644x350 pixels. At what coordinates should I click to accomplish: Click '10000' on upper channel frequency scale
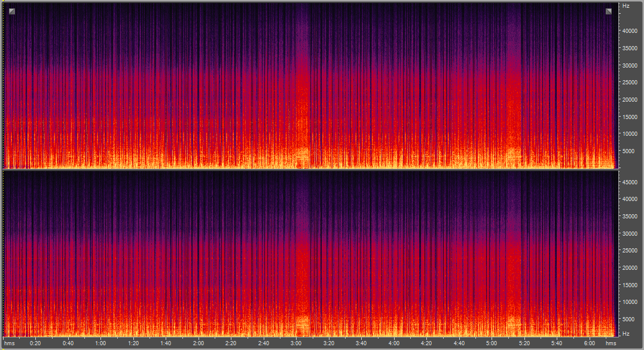click(x=630, y=134)
